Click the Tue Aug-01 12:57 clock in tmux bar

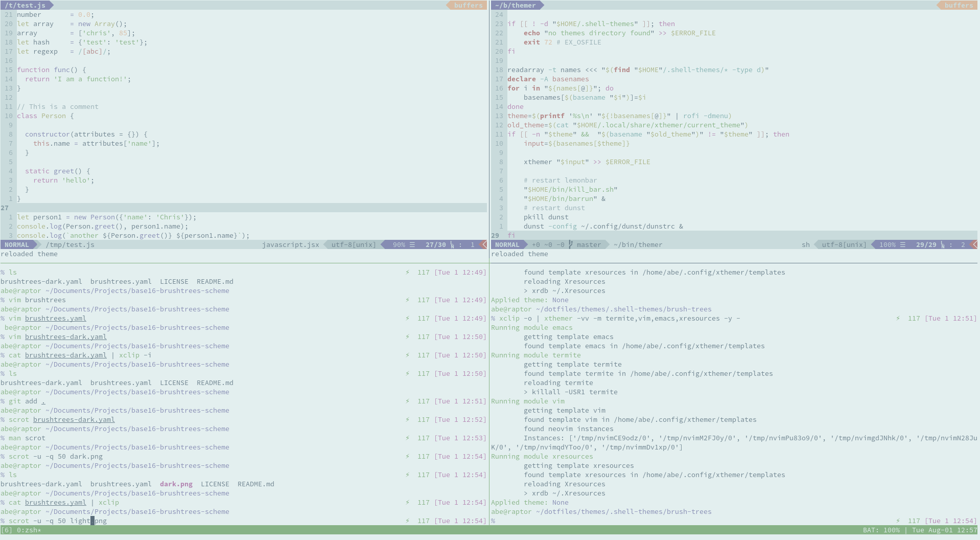(945, 530)
